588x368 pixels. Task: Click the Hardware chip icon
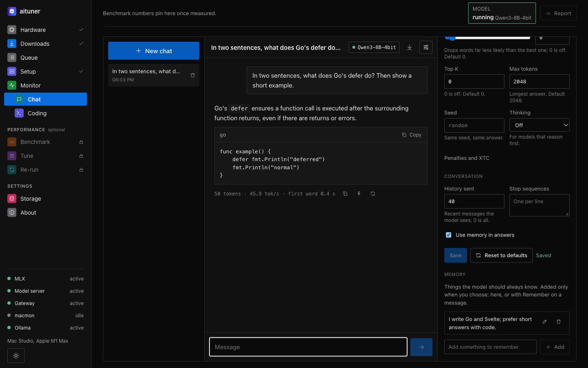pyautogui.click(x=12, y=30)
